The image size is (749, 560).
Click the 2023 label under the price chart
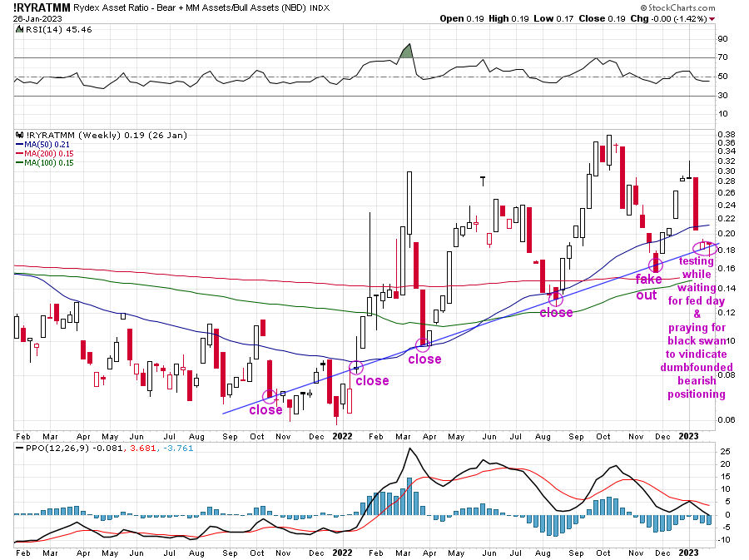[688, 436]
